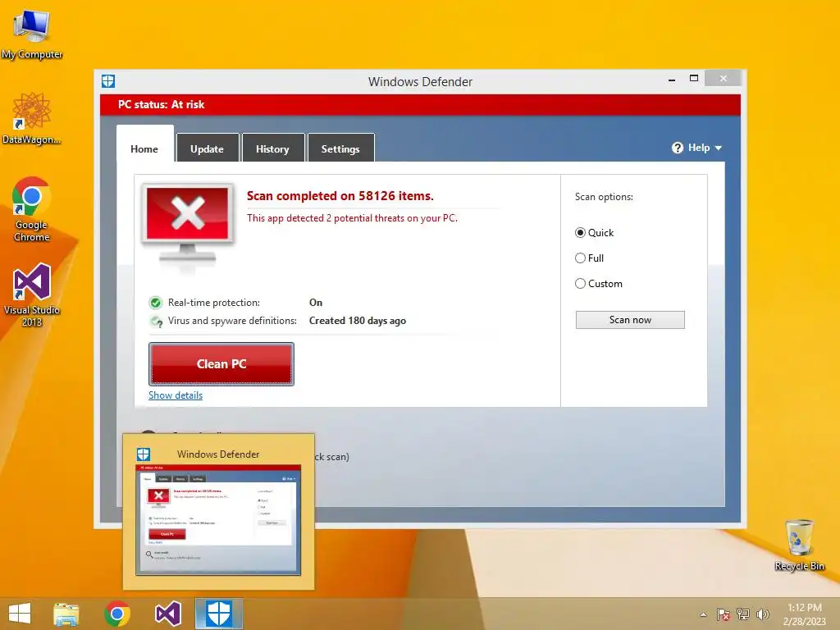The width and height of the screenshot is (840, 630).
Task: Switch to the Home tab
Action: point(144,144)
